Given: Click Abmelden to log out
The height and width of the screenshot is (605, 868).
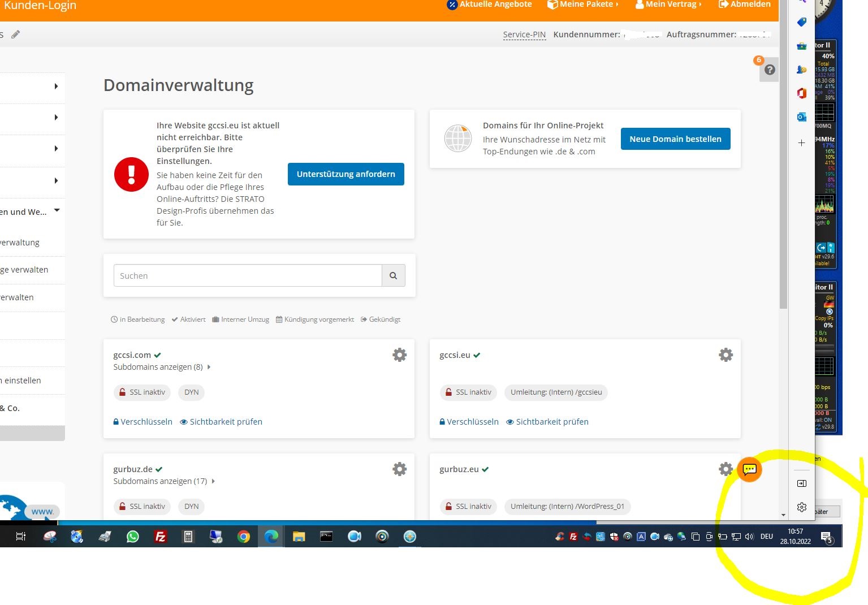Looking at the screenshot, I should point(744,5).
